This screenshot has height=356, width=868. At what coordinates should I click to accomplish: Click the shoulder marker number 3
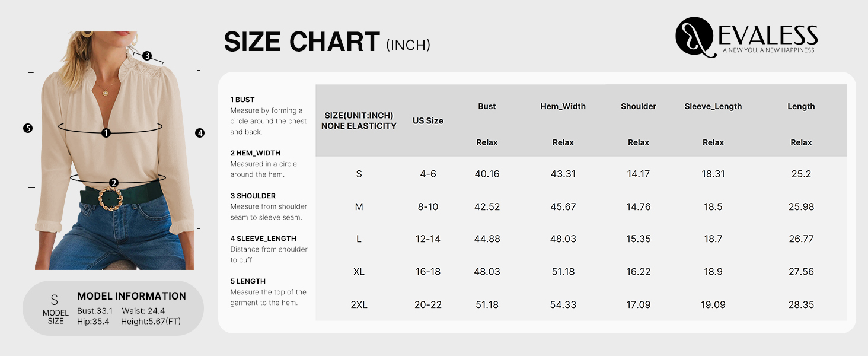coord(147,56)
